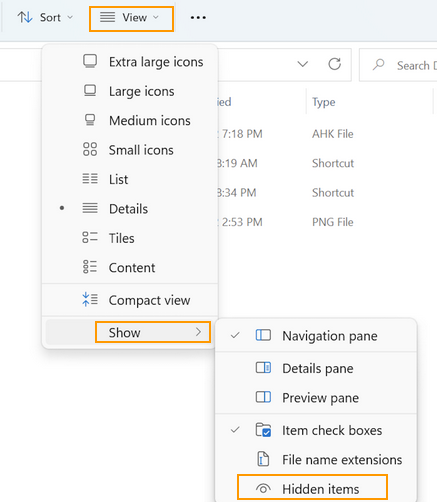Viewport: 437px width, 502px height.
Task: Click the Details pane layout icon
Action: coord(263,368)
